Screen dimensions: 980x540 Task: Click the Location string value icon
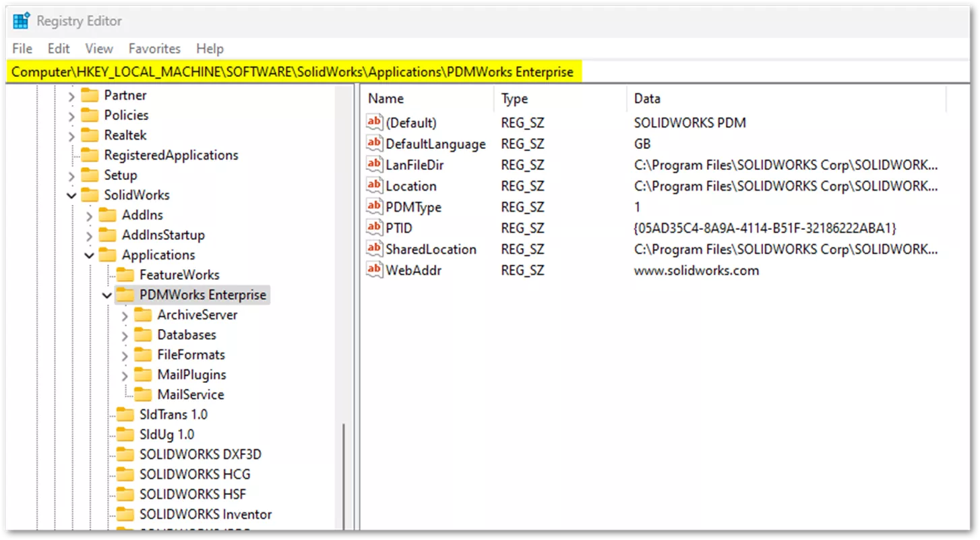374,186
